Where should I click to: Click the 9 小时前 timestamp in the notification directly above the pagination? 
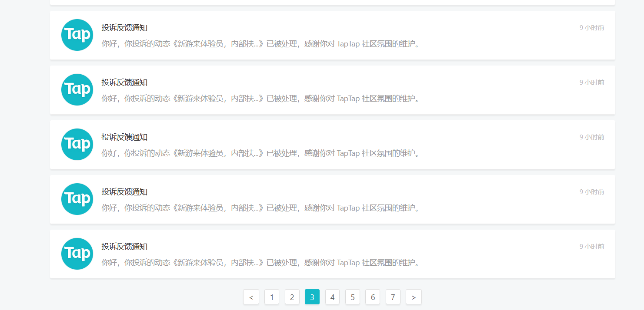point(592,247)
